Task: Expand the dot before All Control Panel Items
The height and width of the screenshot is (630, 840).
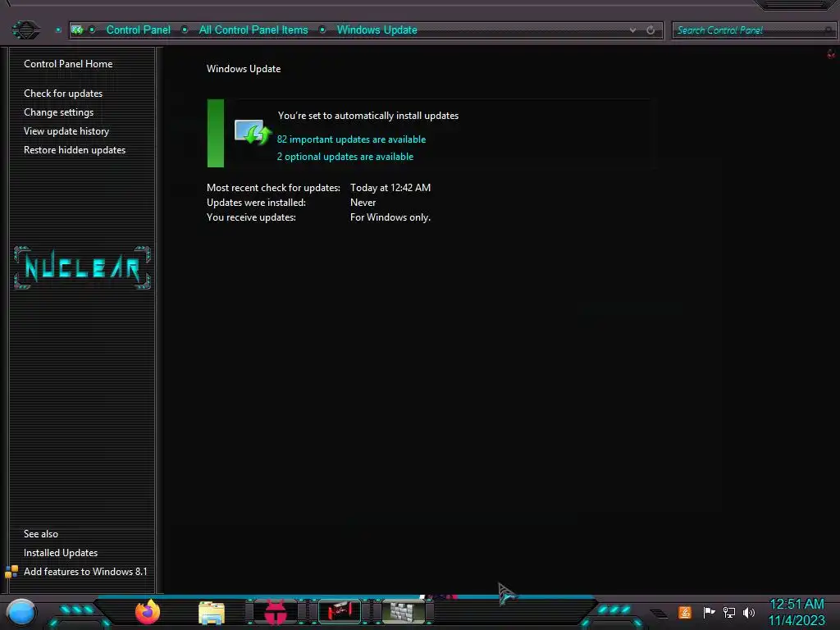Action: point(185,30)
